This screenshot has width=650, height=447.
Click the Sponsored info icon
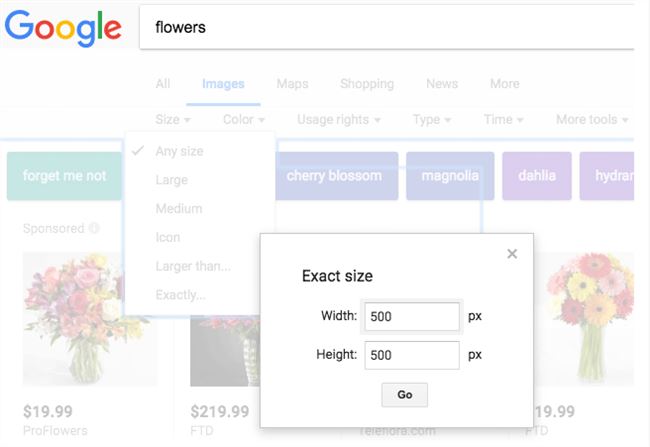(94, 229)
